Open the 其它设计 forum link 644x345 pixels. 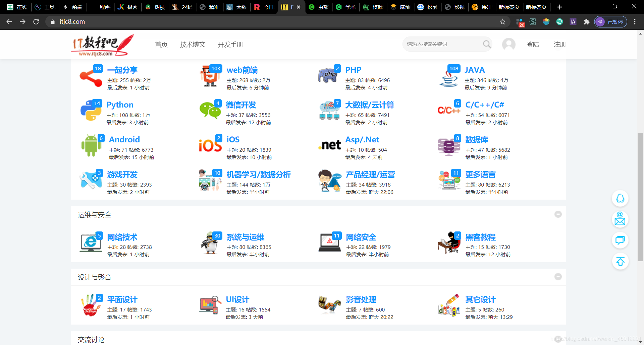point(480,299)
